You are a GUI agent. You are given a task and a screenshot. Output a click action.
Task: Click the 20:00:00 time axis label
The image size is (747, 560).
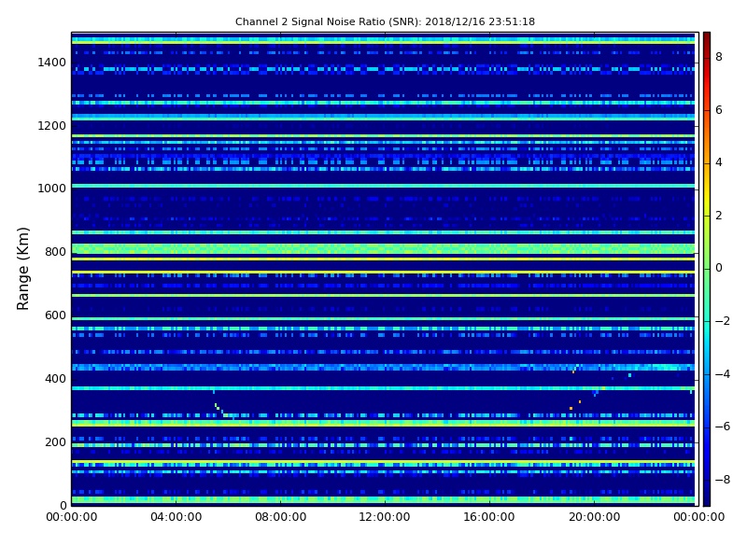coord(594,517)
